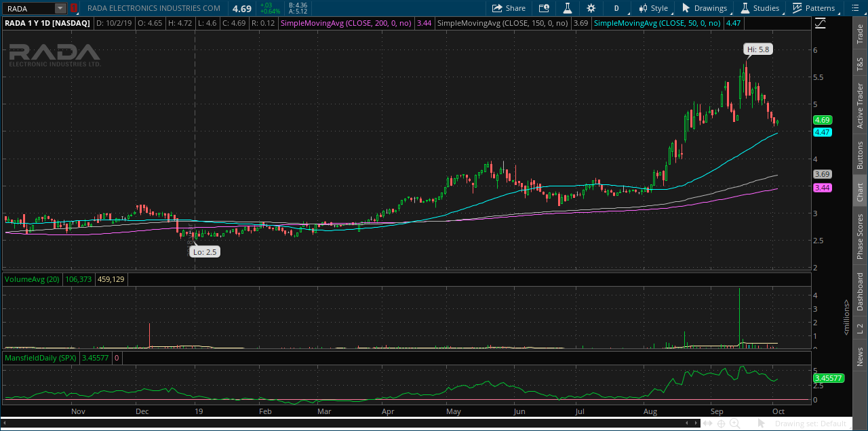
Task: Click the price axis scale icon
Action: [821, 23]
